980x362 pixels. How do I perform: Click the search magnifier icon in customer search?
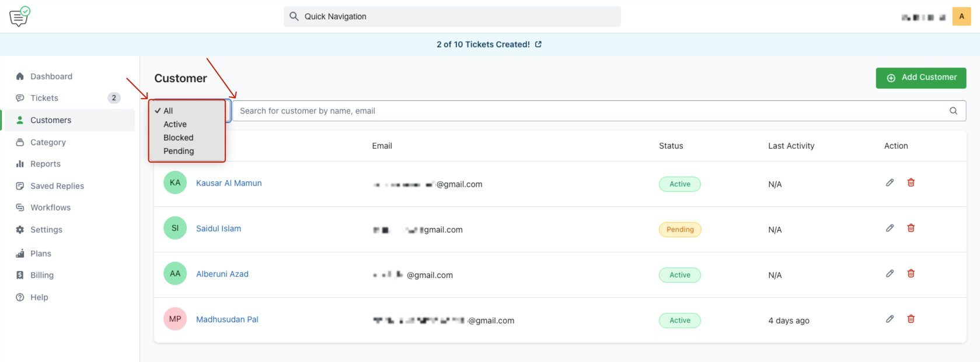point(953,111)
